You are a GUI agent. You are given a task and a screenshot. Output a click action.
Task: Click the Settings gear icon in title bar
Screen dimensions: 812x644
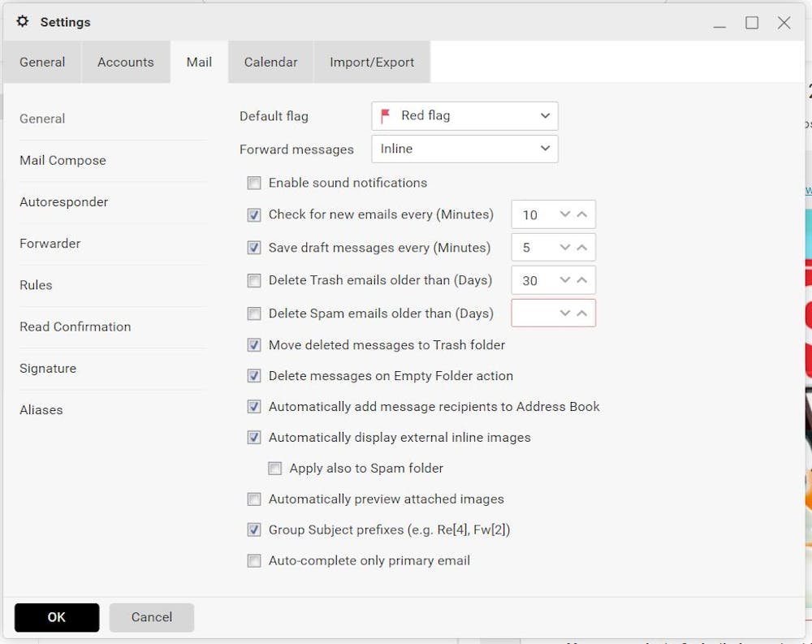coord(23,22)
